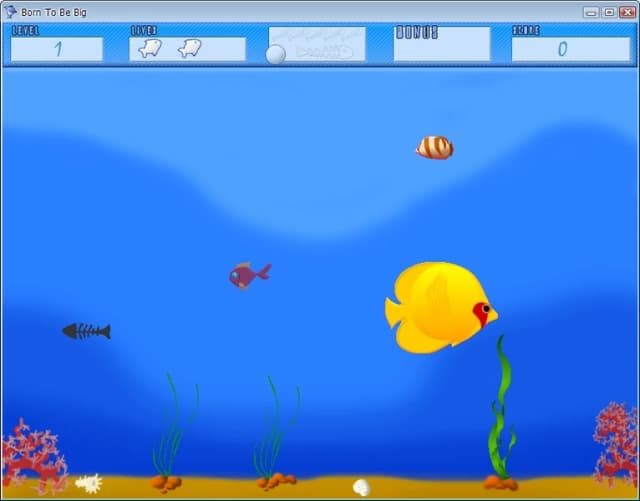640x501 pixels.
Task: Click the growth progress fish outline
Action: [324, 52]
